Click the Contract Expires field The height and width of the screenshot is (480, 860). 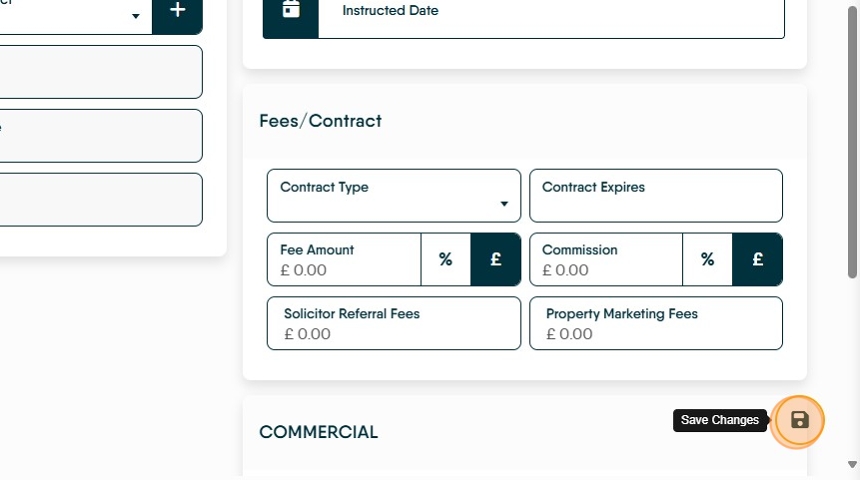tap(655, 196)
